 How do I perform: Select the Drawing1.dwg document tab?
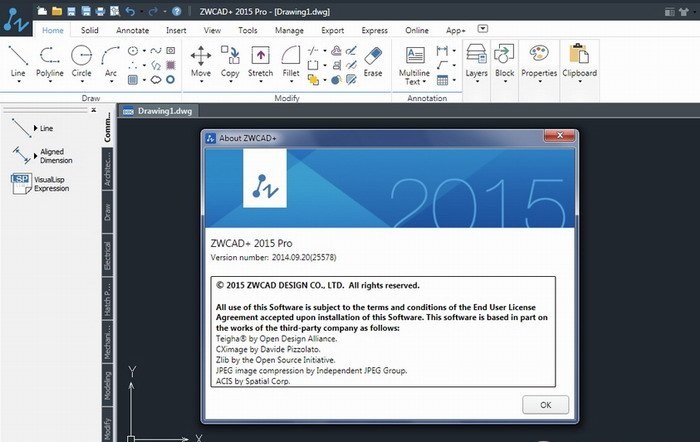coord(165,111)
